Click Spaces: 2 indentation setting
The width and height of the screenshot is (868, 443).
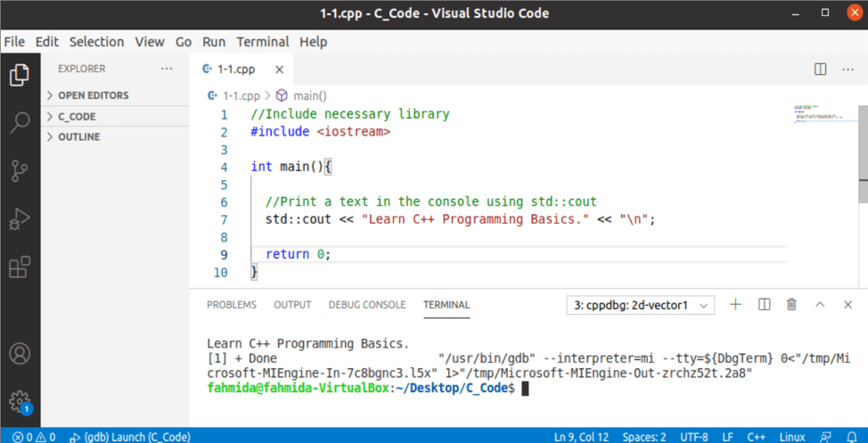[x=643, y=437]
